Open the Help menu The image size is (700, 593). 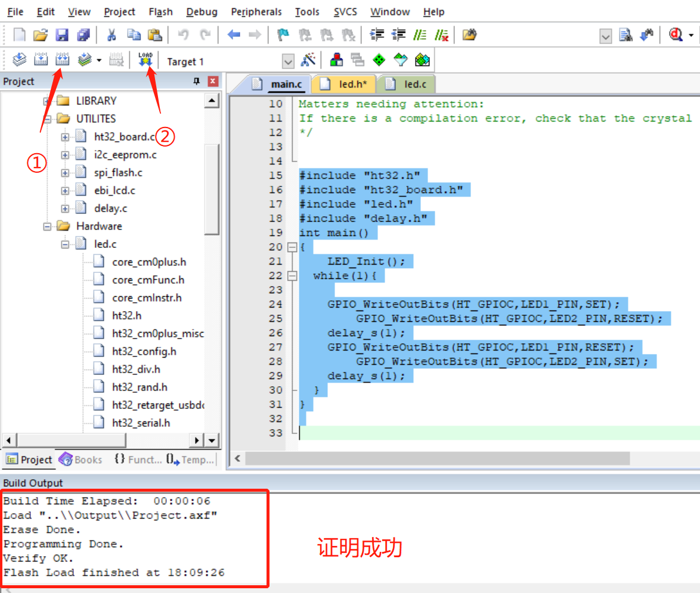433,11
